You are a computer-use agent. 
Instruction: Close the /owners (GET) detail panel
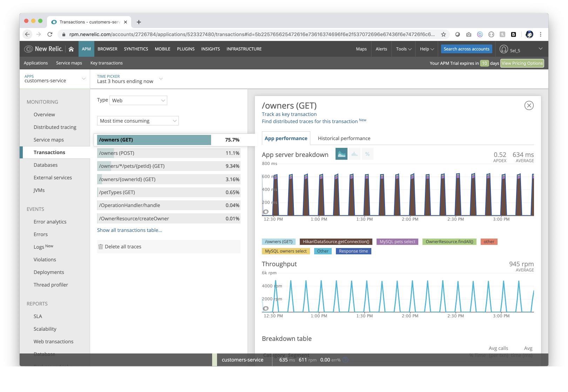(529, 105)
